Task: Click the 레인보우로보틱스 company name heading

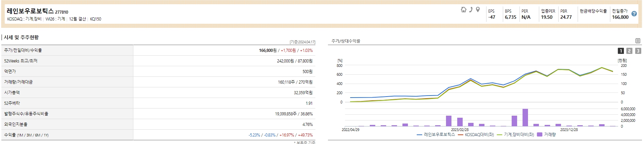Action: 30,11
